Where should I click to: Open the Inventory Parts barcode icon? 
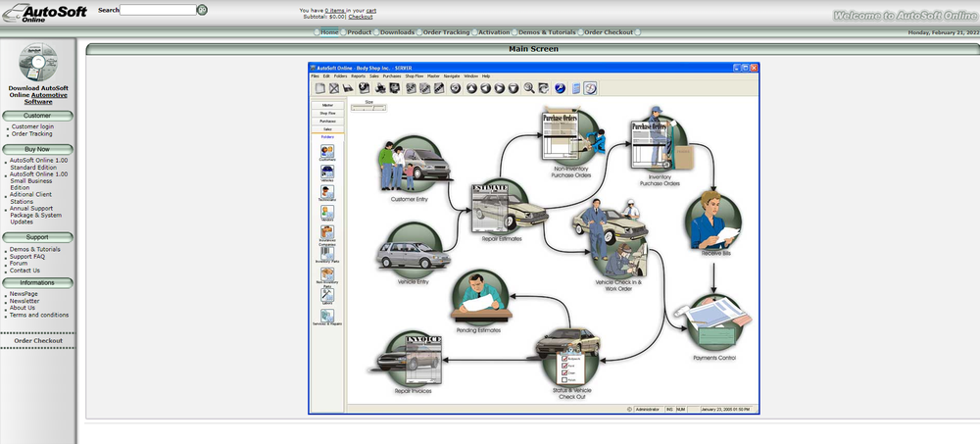327,253
